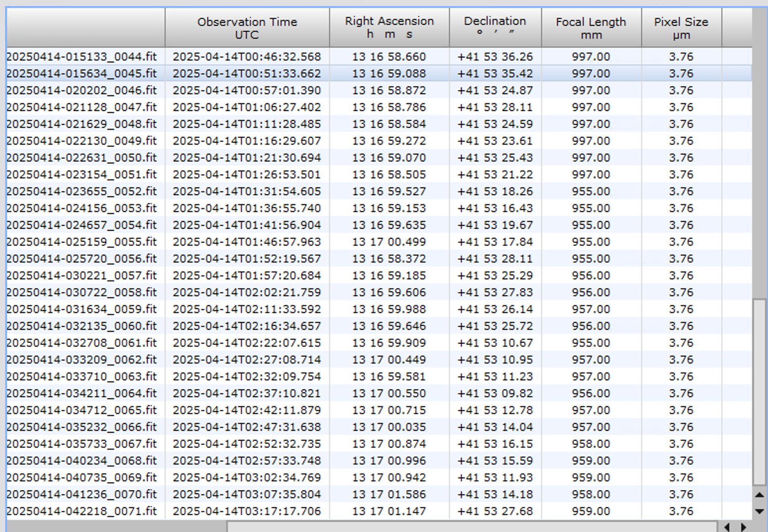Select file 20250414-024657_0054.fit
Screen dimensions: 768x532
[x=82, y=225]
